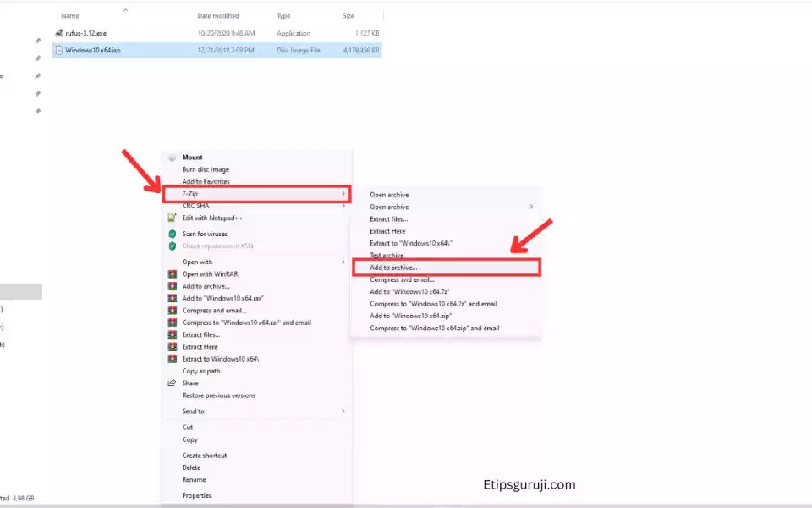Click the WinRAR icon beside Add to archive

173,286
